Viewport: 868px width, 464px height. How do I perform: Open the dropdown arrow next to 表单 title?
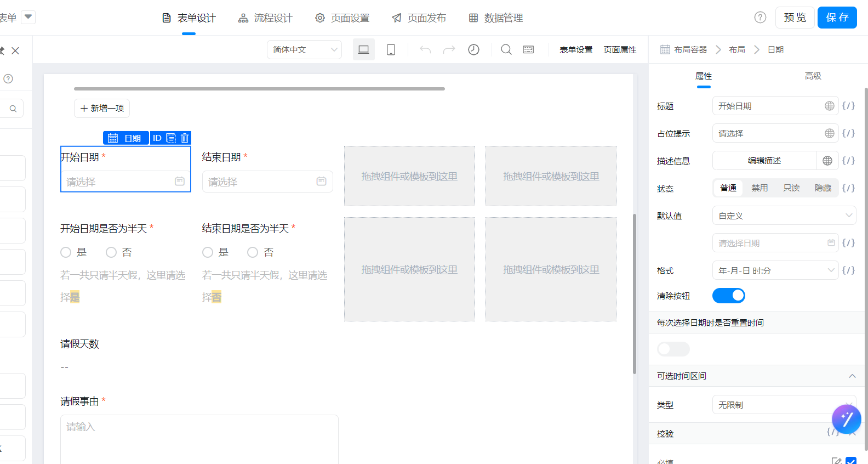[x=28, y=17]
